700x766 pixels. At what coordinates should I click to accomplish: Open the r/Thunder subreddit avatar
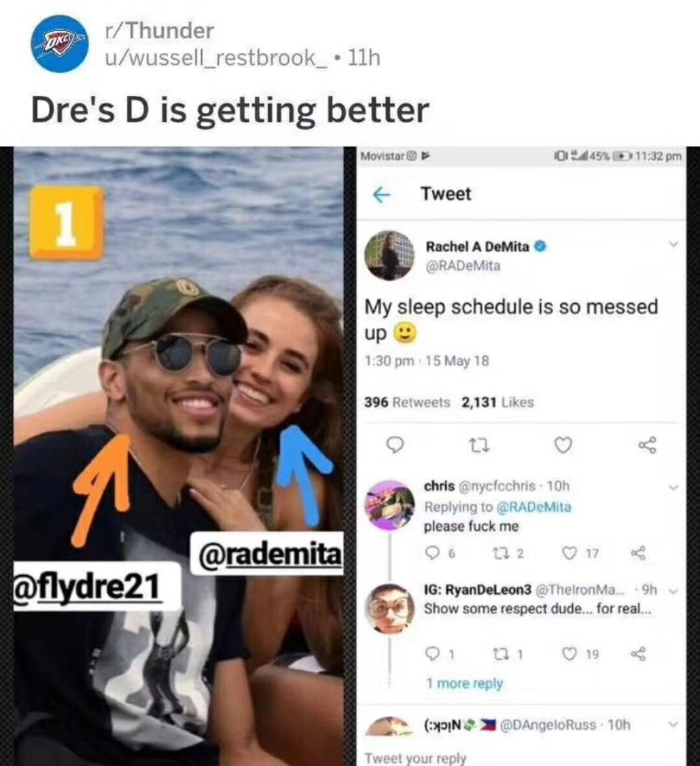60,44
